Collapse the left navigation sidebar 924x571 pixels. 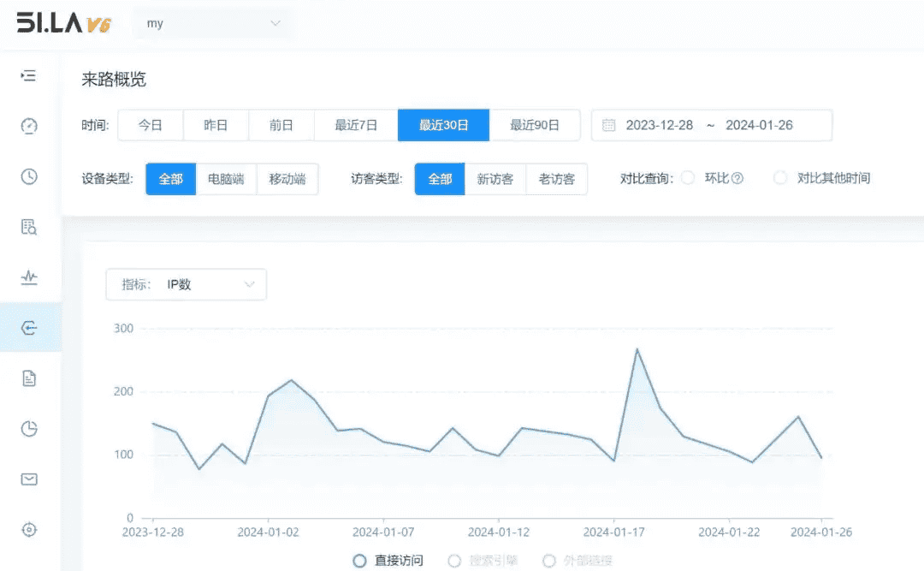click(28, 75)
